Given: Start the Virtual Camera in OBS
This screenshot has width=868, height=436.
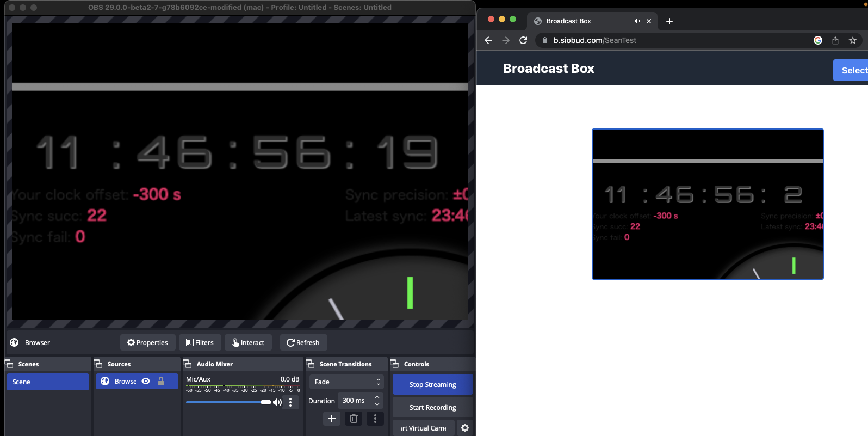Looking at the screenshot, I should click(424, 428).
